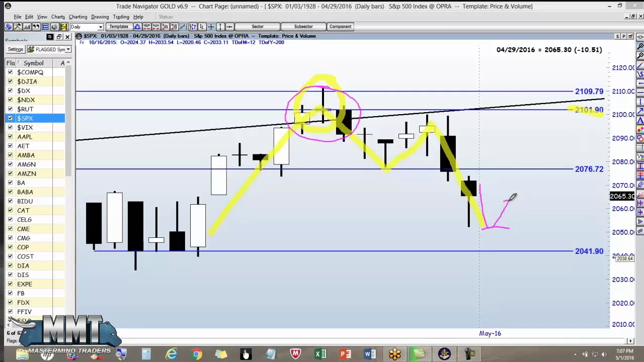
Task: Select the shapes drawing tool
Action: 640,139
